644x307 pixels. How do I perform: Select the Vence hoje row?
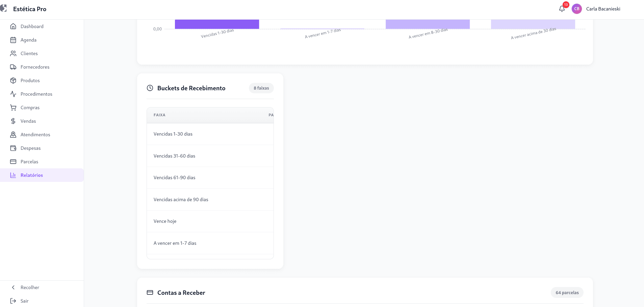(210, 221)
